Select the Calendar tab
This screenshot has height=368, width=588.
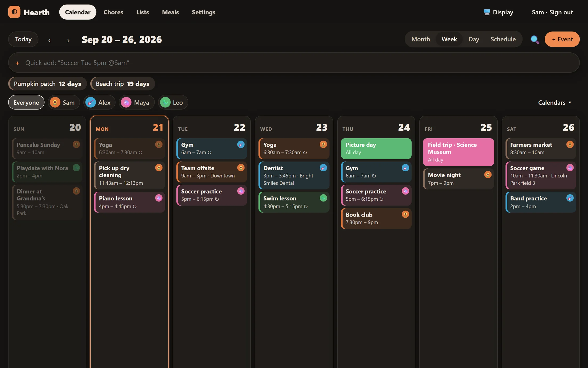pos(78,12)
